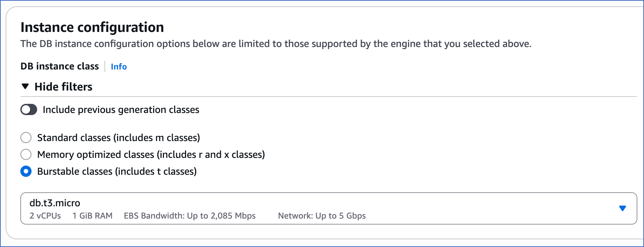Click the Hide filters label

pos(63,86)
